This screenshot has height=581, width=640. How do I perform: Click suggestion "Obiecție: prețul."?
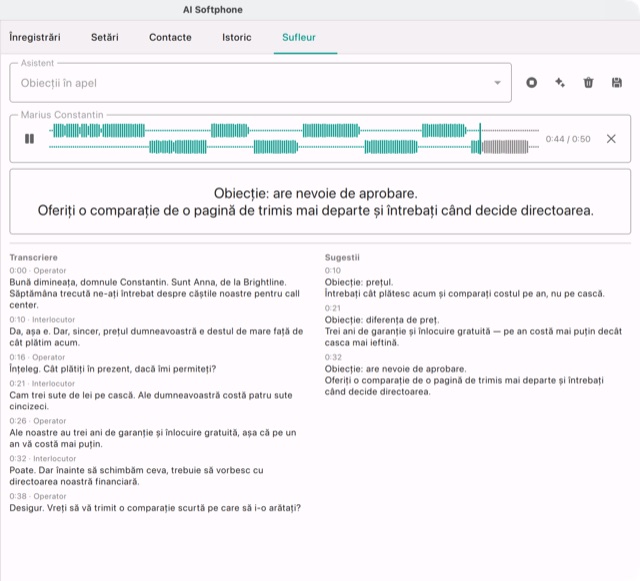pos(359,282)
